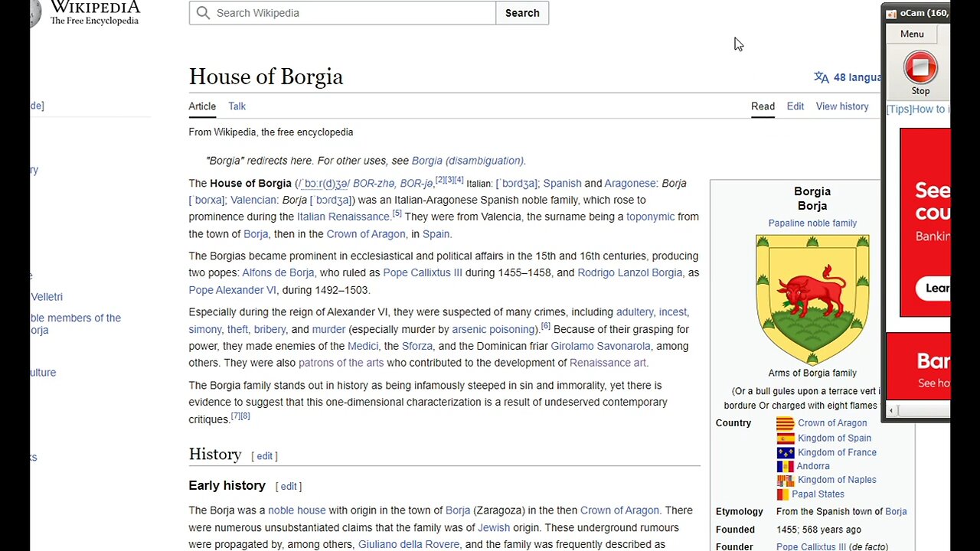The height and width of the screenshot is (551, 980).
Task: Switch to the Article tab
Action: (202, 106)
